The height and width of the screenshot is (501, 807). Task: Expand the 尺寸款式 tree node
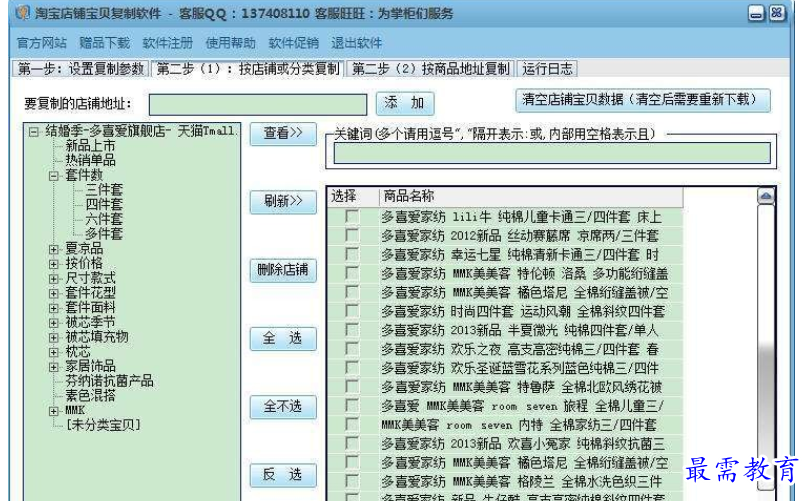click(54, 279)
